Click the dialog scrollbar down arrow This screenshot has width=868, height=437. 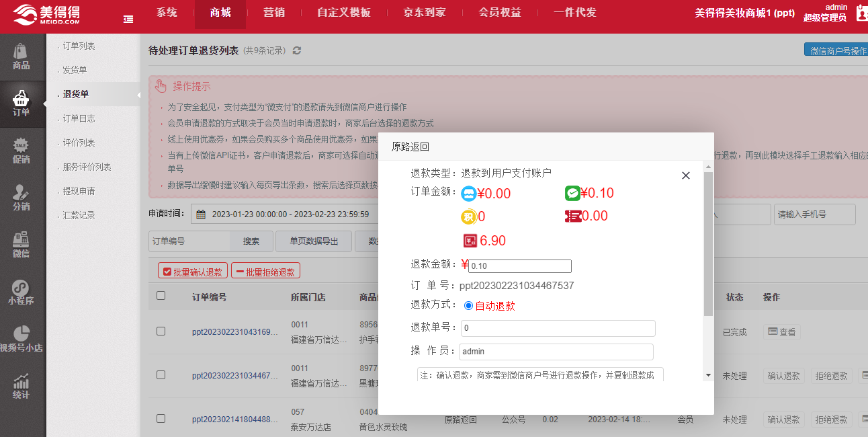pos(708,375)
